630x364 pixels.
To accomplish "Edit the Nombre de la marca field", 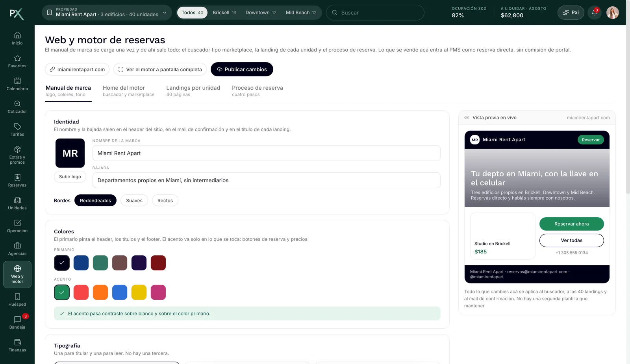I will 267,153.
